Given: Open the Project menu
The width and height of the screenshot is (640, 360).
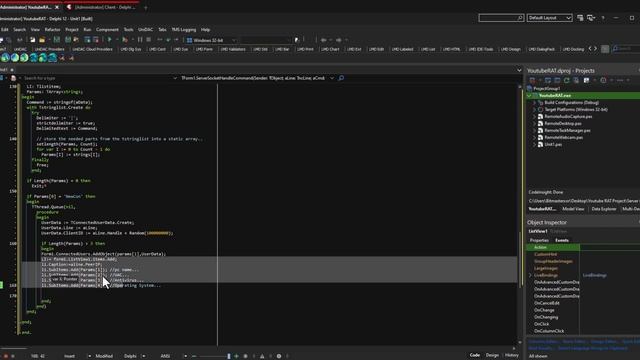Looking at the screenshot, I should (71, 30).
